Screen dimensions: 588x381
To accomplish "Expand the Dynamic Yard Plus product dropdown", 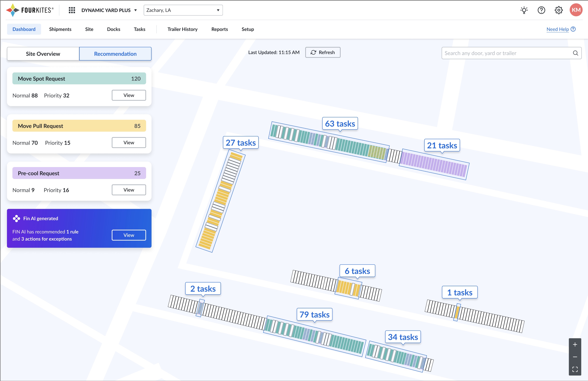I will [109, 10].
